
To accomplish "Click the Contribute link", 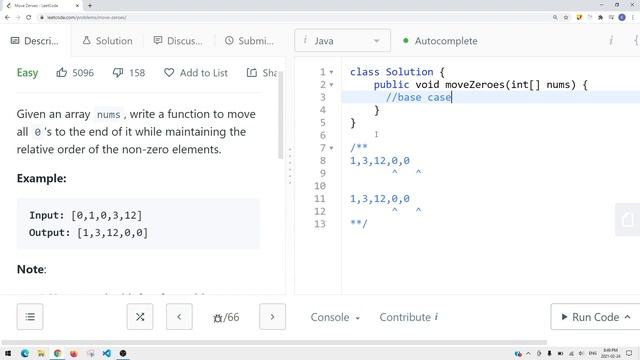I will (409, 317).
